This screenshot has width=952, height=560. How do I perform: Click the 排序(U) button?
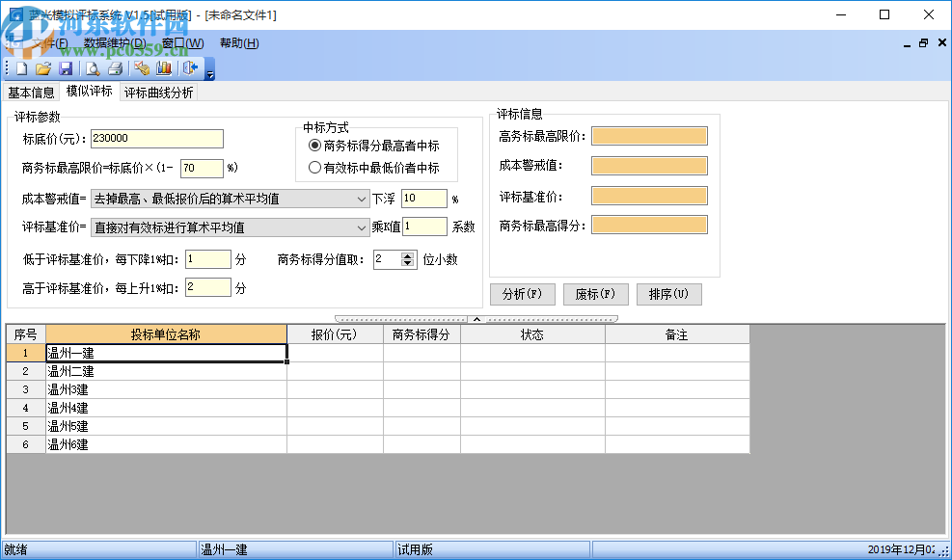[669, 294]
